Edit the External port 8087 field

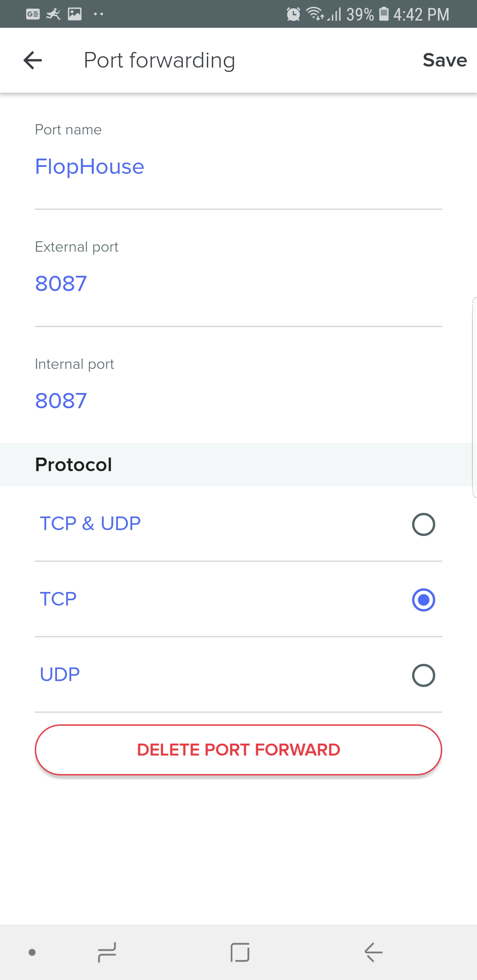[x=238, y=284]
